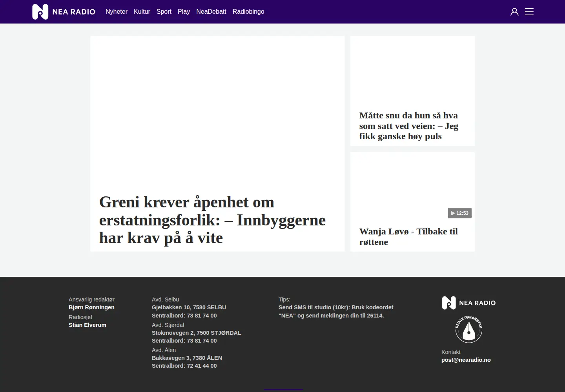565x392 pixels.
Task: Go to the Nyheter section
Action: (117, 12)
